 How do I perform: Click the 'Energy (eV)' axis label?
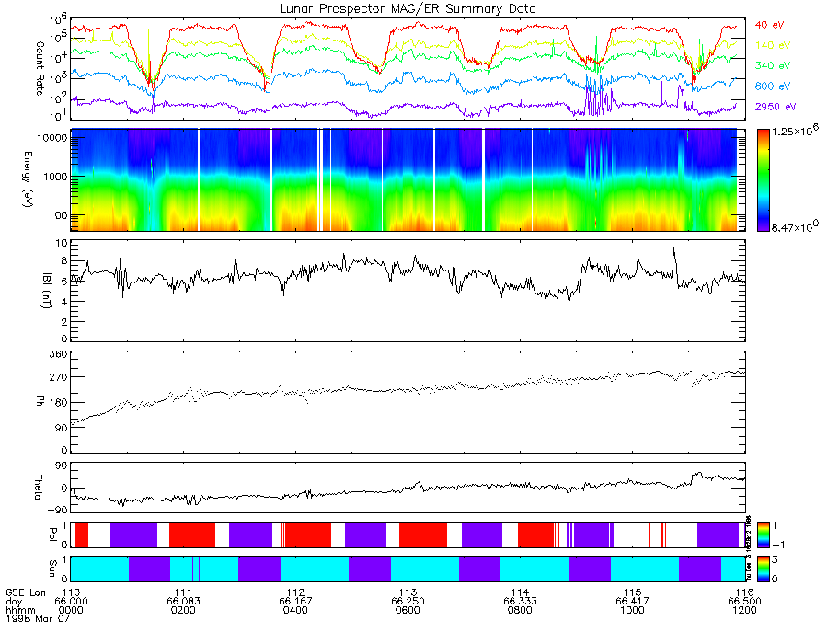tap(28, 179)
